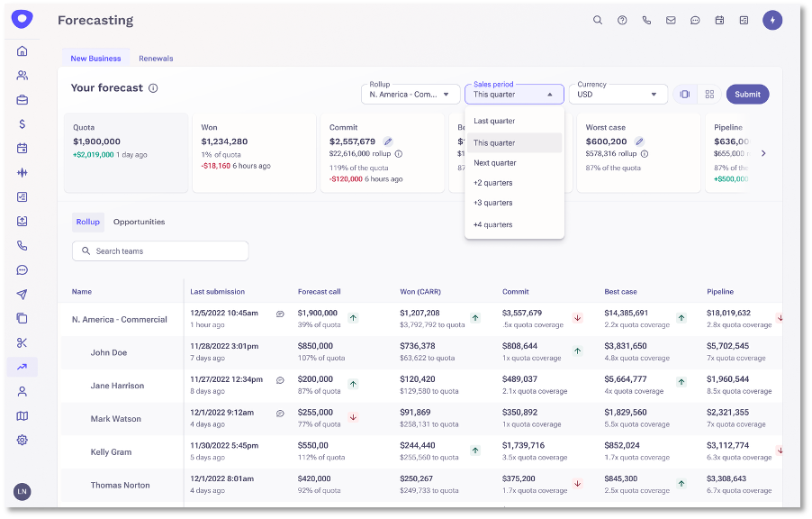
Task: Open the scissors snippets sidebar icon
Action: click(22, 342)
